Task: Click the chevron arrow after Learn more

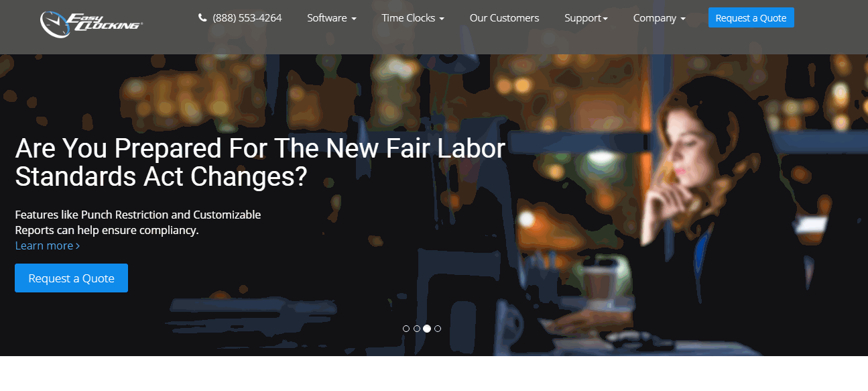Action: pos(78,246)
